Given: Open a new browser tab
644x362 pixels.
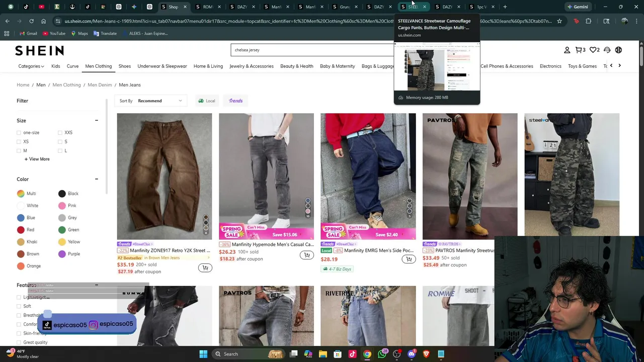Looking at the screenshot, I should coord(505,7).
